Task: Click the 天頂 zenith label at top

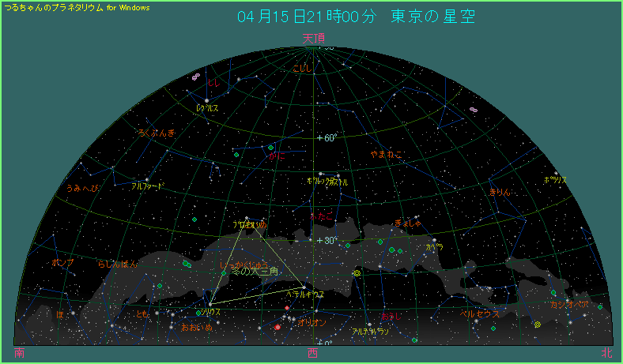Action: 313,38
